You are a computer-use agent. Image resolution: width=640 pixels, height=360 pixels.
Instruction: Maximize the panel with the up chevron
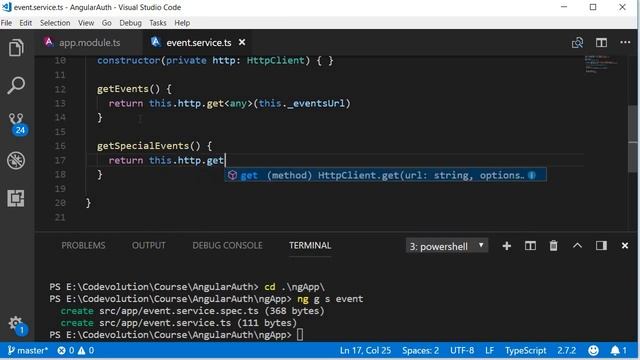[x=577, y=246]
